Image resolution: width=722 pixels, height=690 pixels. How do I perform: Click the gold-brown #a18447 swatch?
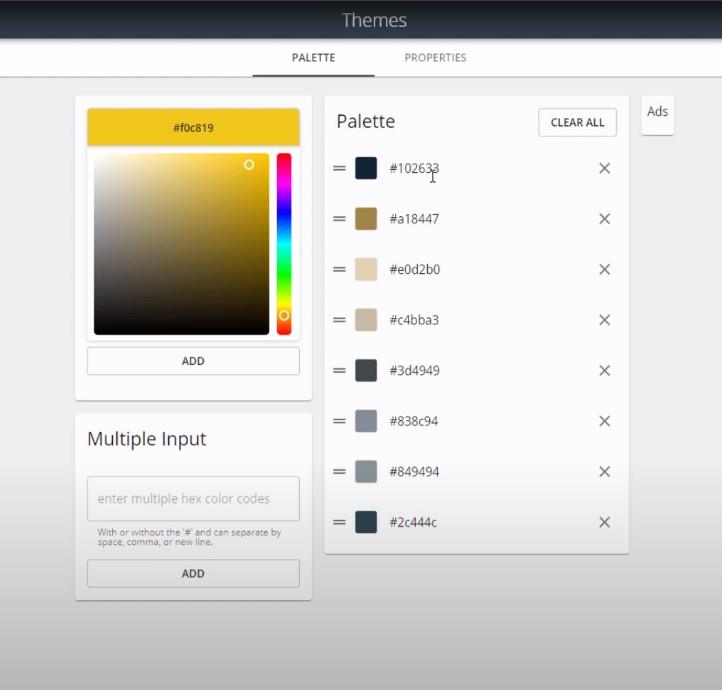pyautogui.click(x=366, y=219)
